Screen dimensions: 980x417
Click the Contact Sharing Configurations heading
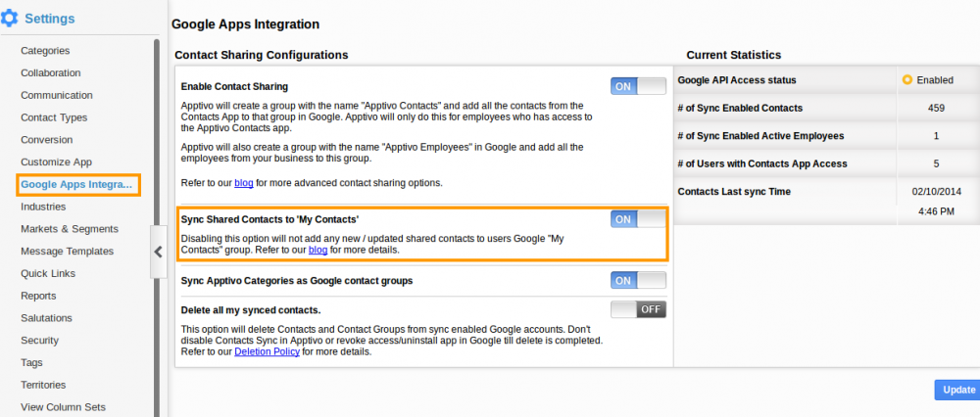coord(262,55)
